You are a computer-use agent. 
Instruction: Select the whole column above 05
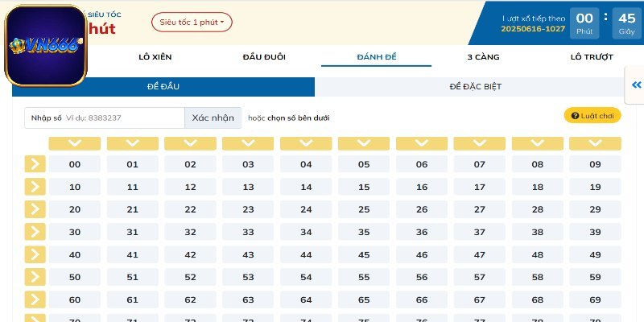pos(364,143)
